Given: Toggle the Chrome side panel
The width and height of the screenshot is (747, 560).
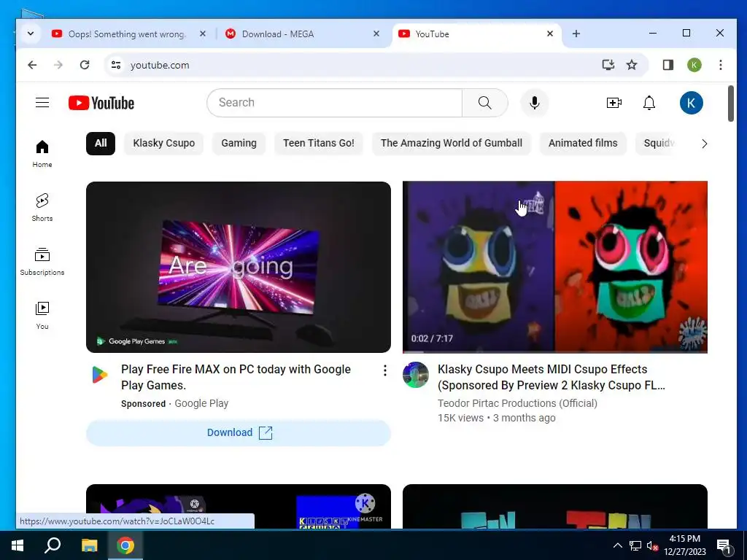Looking at the screenshot, I should [x=668, y=65].
